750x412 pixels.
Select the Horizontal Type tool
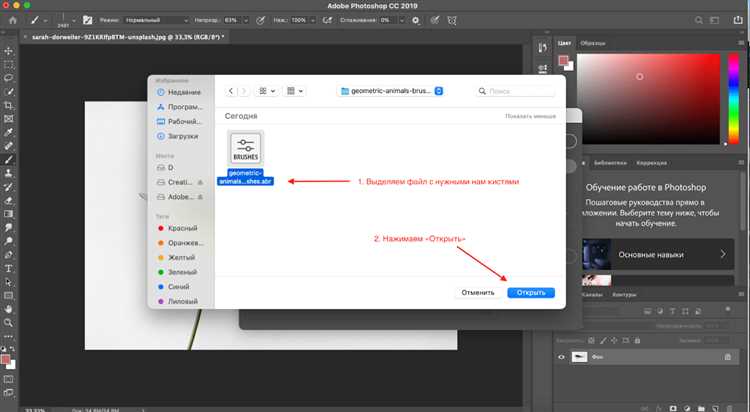point(8,268)
